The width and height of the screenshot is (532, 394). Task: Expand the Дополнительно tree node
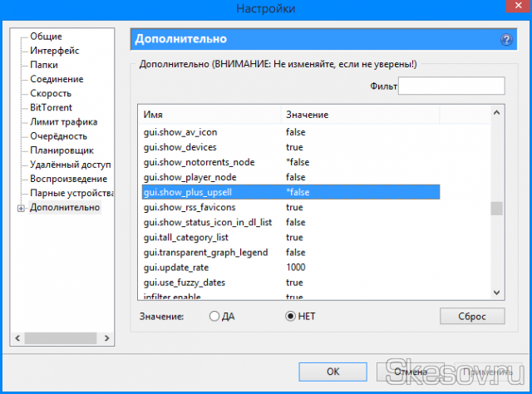(x=20, y=208)
